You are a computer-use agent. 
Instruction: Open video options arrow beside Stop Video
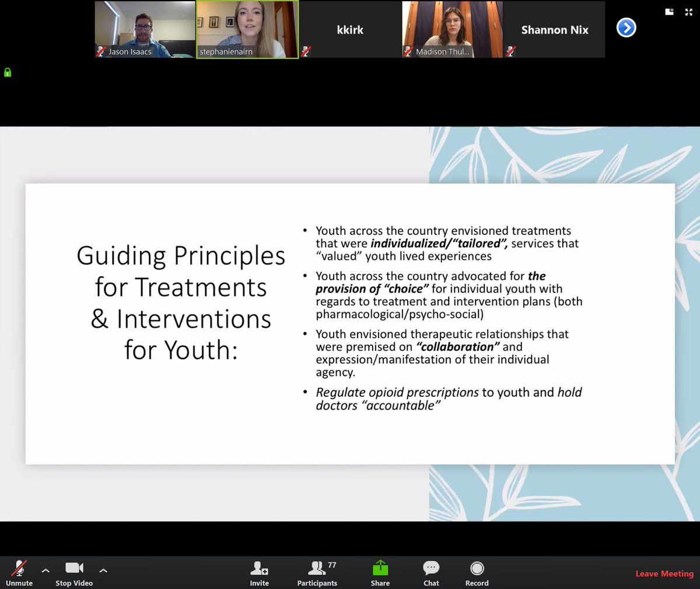coord(103,570)
